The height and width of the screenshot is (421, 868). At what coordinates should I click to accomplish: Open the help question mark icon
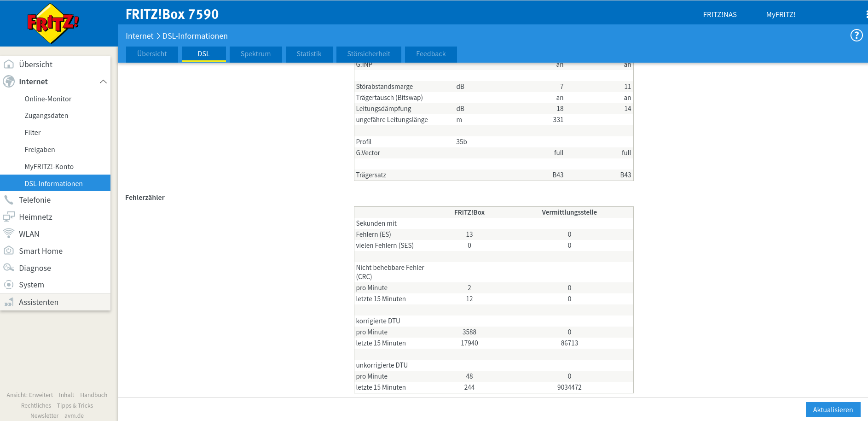(856, 35)
